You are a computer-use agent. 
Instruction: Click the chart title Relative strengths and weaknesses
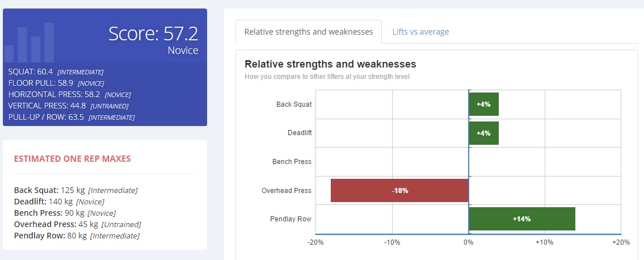tap(330, 64)
